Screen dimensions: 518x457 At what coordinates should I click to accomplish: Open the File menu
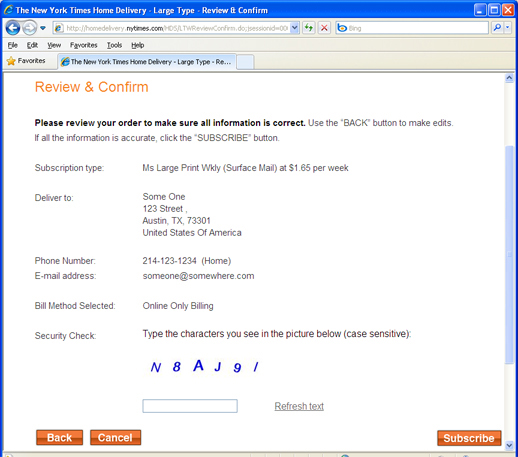coord(13,45)
